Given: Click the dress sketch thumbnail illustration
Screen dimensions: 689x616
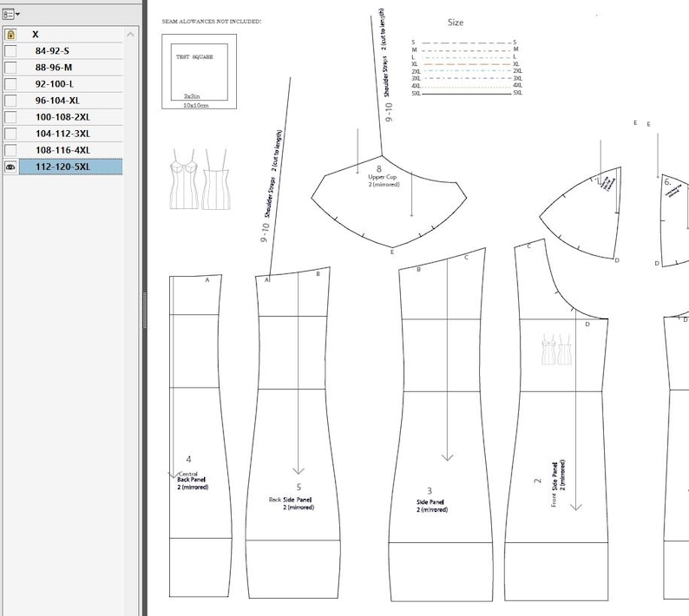Looking at the screenshot, I should (199, 179).
